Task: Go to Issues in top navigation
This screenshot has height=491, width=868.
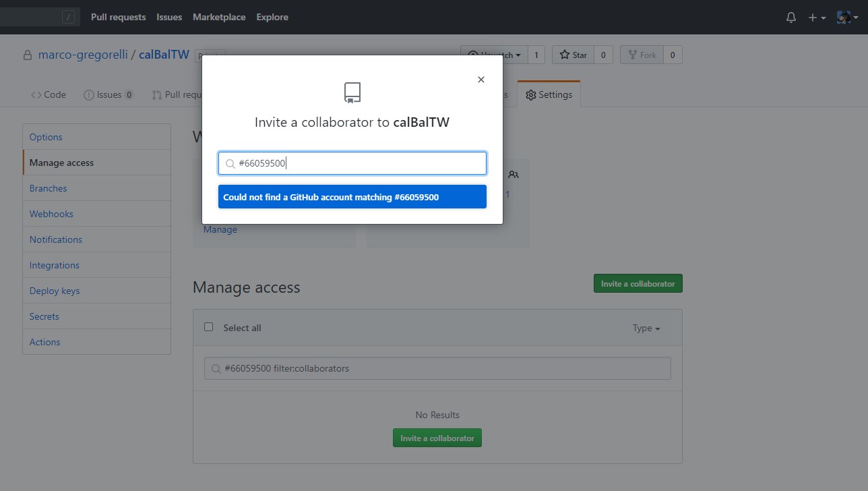Action: 169,17
